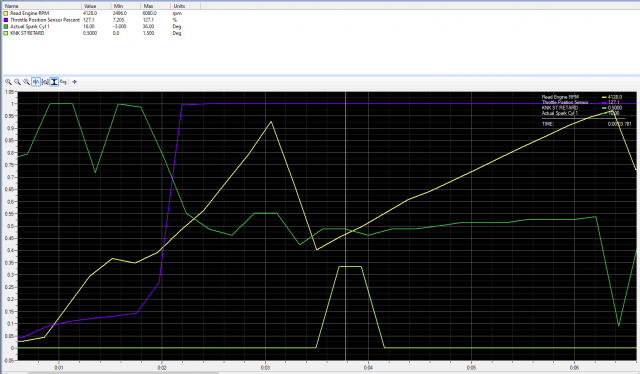Toggle the waveform overlay toolbar button

36,82
